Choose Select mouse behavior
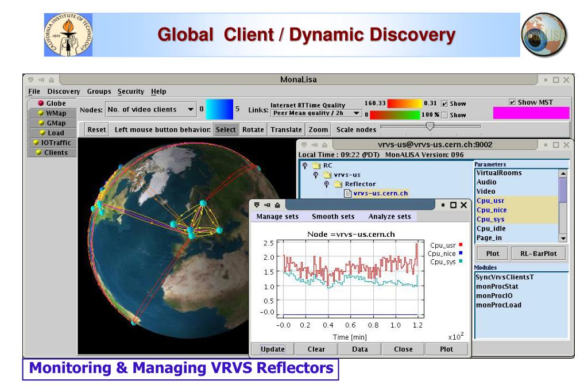Screen dimensions: 588x392 [x=226, y=129]
